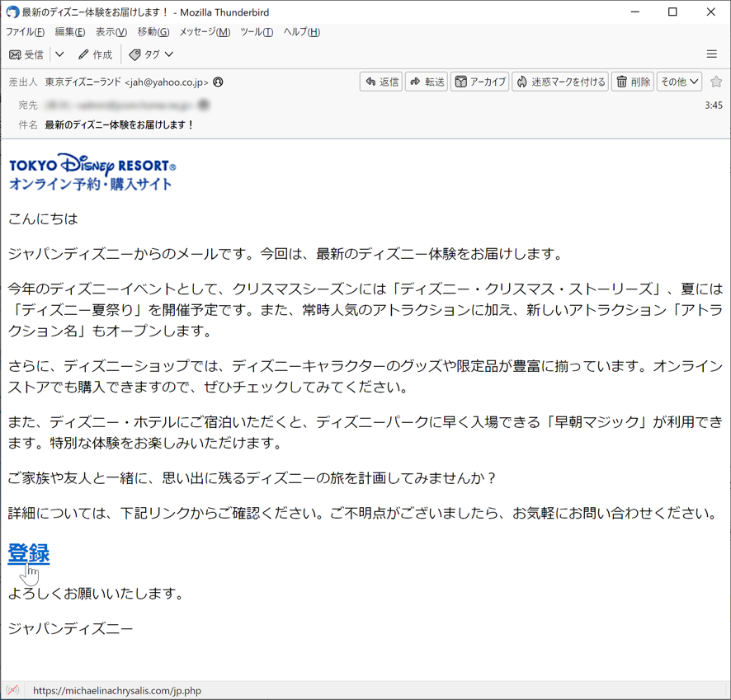Open the 移動(G) menu
The height and width of the screenshot is (700, 731).
pos(153,31)
